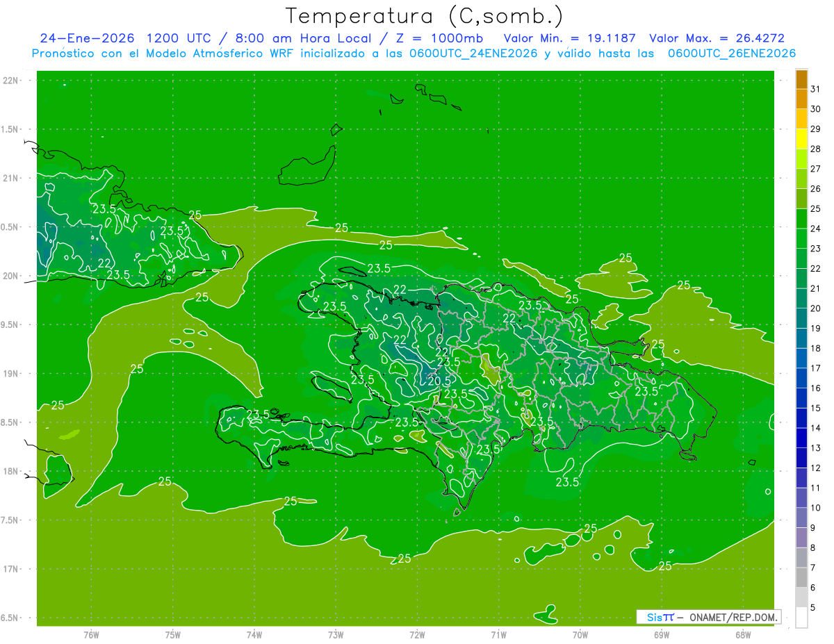Click the white swatch at the legend bottom
Image resolution: width=834 pixels, height=644 pixels.
coord(801,618)
